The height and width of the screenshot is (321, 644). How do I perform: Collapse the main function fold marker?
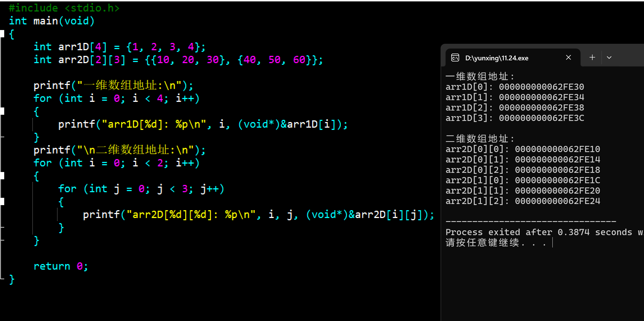(x=2, y=34)
